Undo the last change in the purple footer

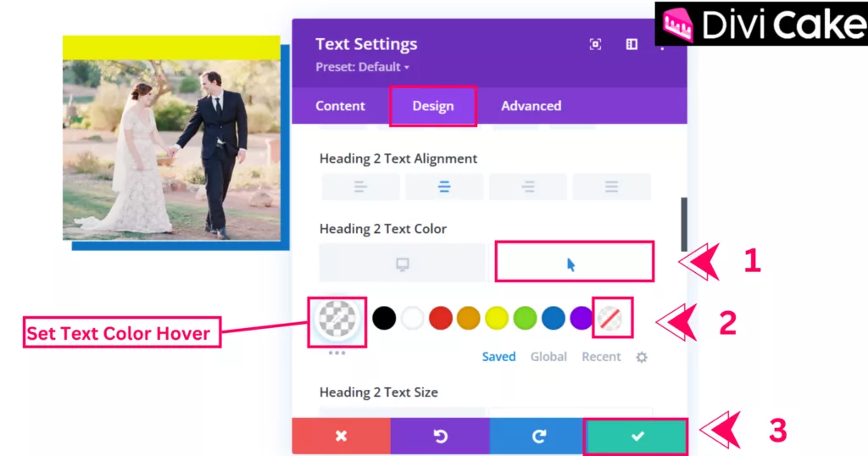pos(440,436)
